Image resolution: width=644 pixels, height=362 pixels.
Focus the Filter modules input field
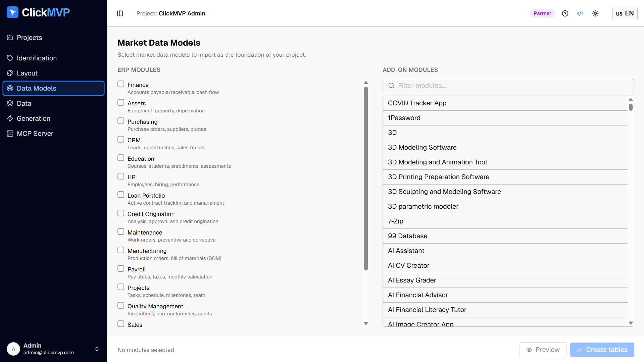point(513,86)
